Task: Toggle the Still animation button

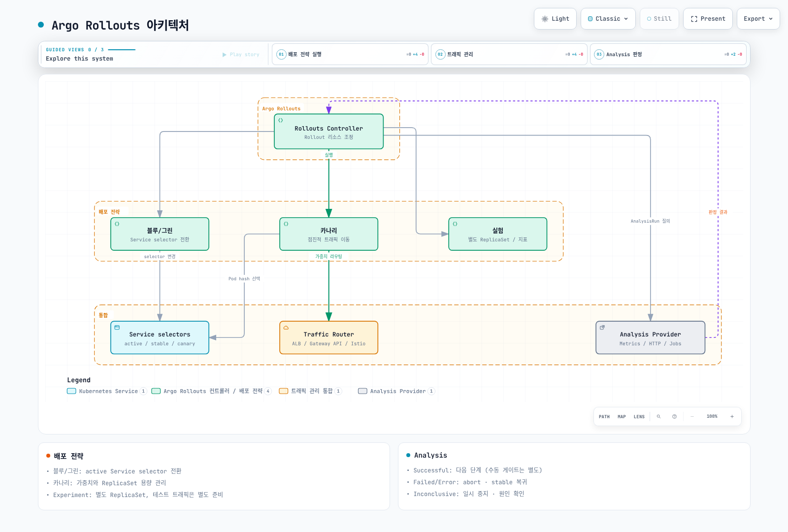Action: [659, 19]
